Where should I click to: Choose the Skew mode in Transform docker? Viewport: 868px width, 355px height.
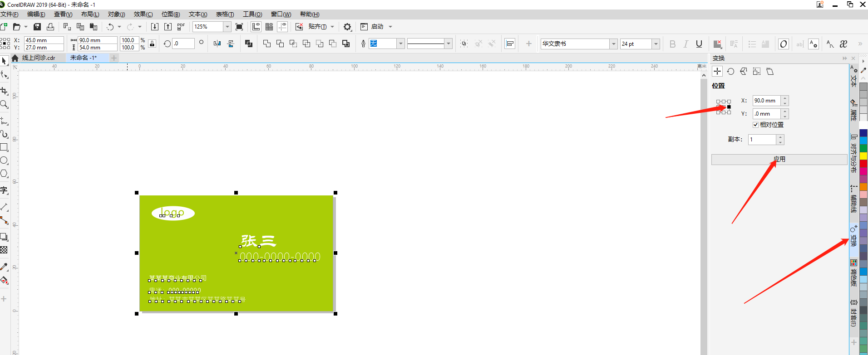pyautogui.click(x=770, y=71)
